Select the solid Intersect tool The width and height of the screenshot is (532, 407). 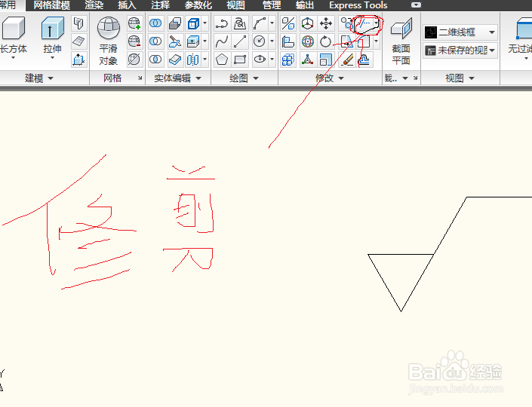click(x=155, y=60)
